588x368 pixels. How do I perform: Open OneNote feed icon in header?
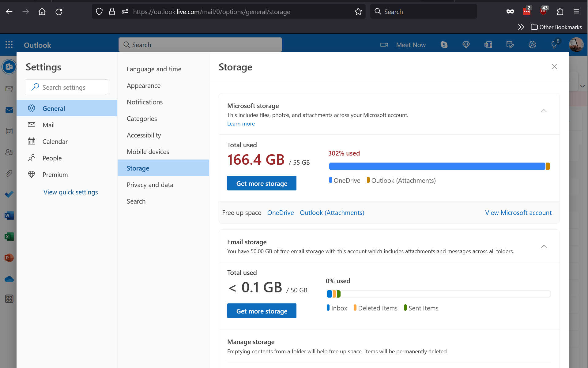pos(488,45)
